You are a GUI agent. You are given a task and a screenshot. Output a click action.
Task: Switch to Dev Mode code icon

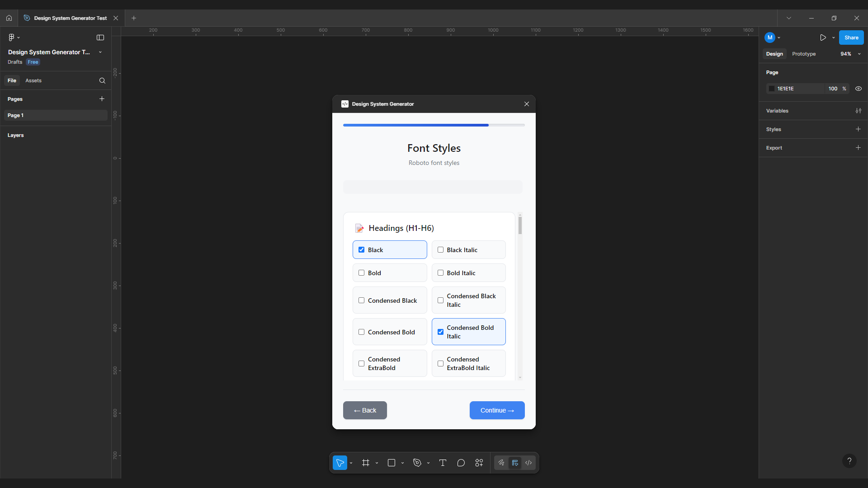click(528, 463)
